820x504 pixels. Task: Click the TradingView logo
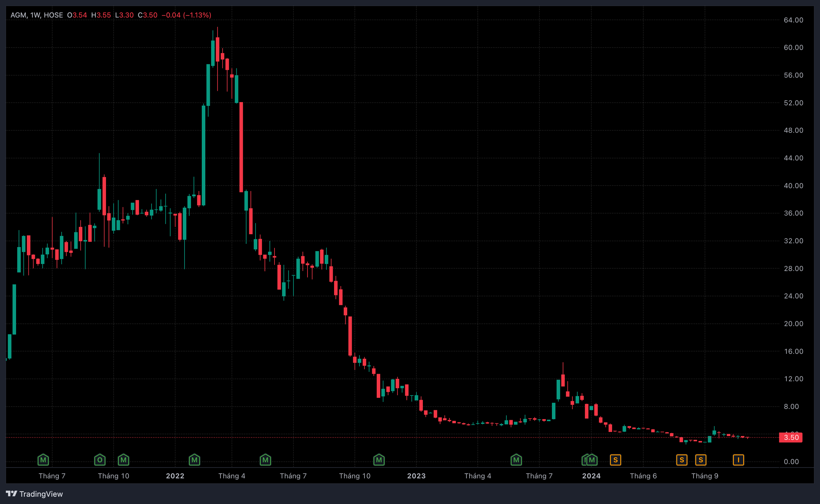34,494
